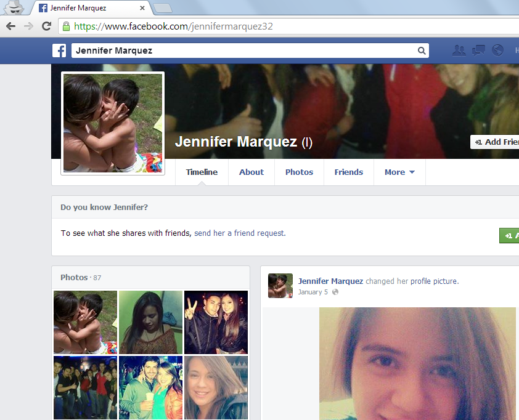Close the Jennifer Marquez browser tab
The height and width of the screenshot is (420, 519).
[x=142, y=8]
